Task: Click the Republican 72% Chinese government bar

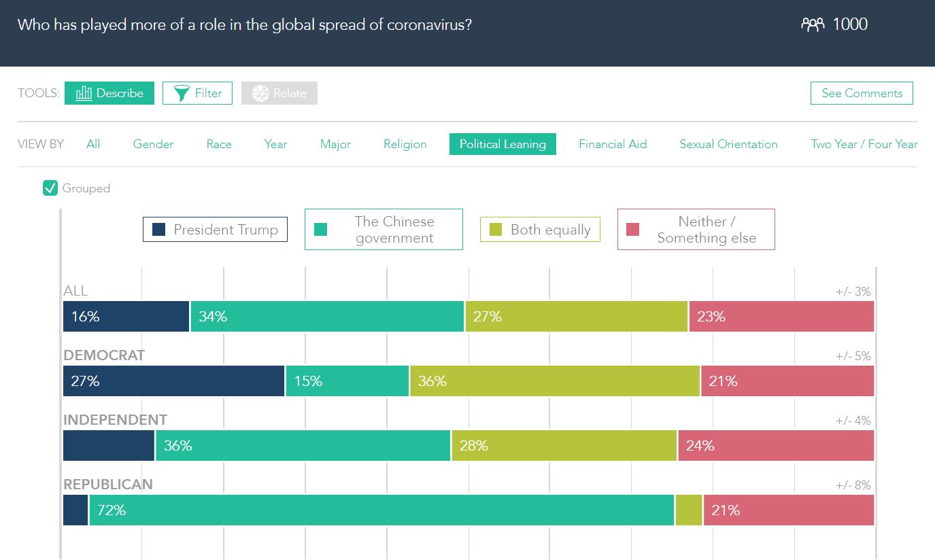Action: click(381, 510)
